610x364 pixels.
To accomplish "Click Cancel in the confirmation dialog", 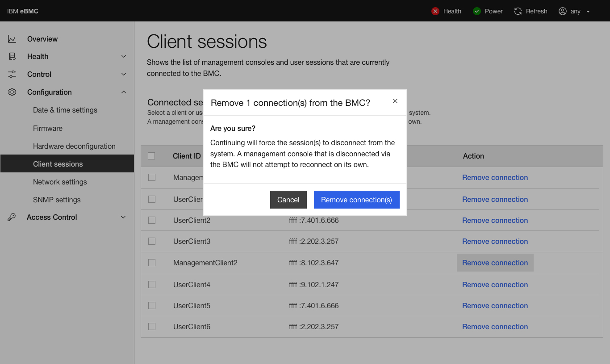I will [x=288, y=200].
